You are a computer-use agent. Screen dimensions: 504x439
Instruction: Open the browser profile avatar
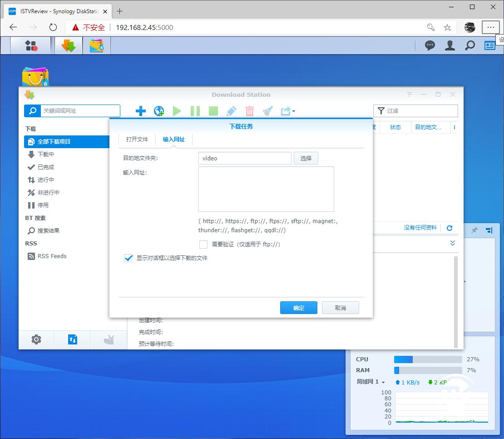pos(470,27)
